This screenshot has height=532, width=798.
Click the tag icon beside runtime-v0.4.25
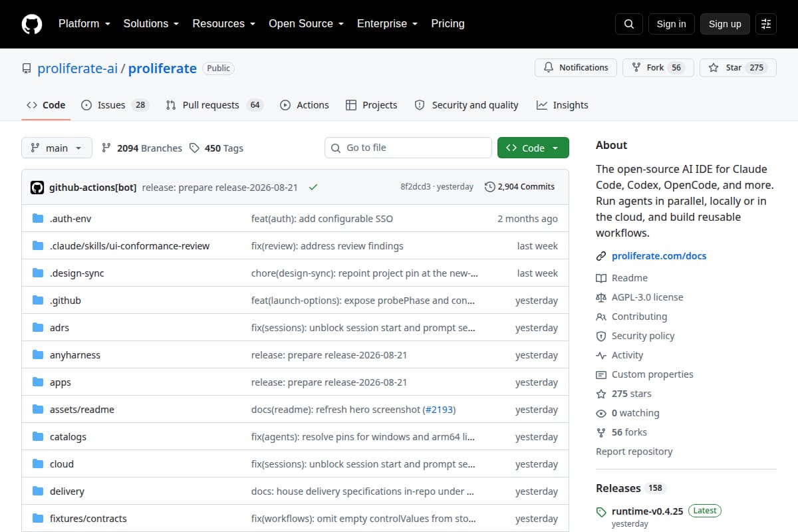[x=601, y=512]
